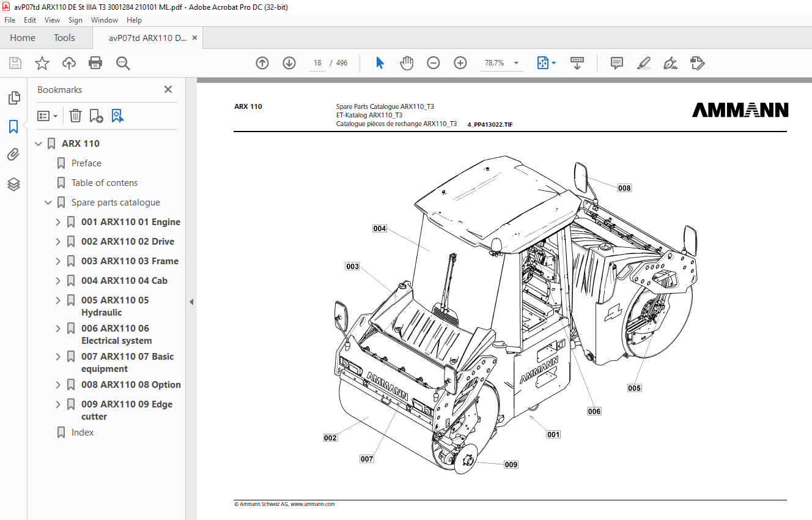Print the document with printer icon
Viewport: 812px width, 520px height.
pos(95,63)
